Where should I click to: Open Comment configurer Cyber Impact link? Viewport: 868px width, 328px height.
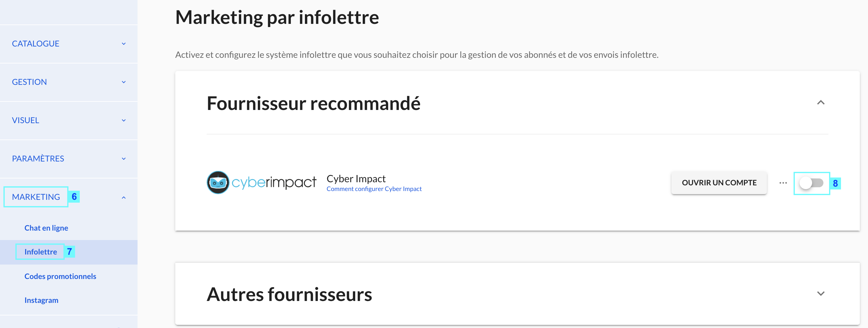click(374, 189)
